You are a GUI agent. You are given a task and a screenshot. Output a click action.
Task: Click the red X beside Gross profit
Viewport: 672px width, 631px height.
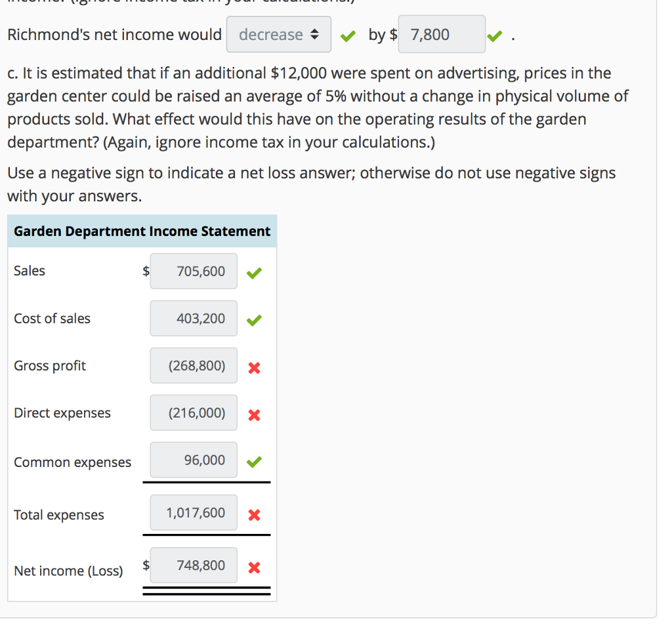(x=254, y=368)
